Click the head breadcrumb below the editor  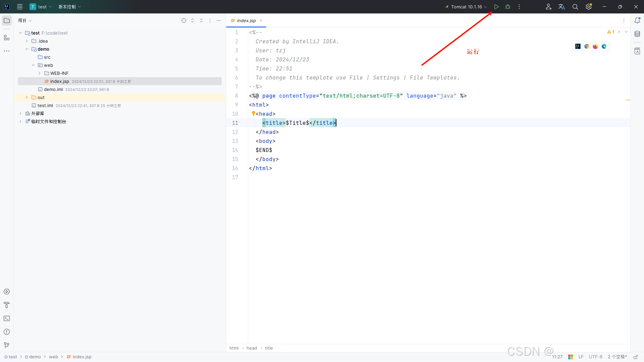(x=251, y=348)
